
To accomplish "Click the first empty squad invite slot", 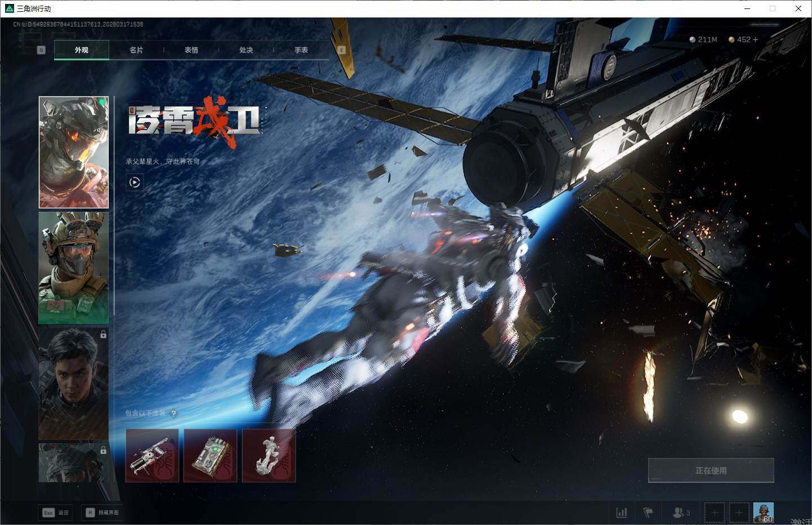I will (x=714, y=513).
